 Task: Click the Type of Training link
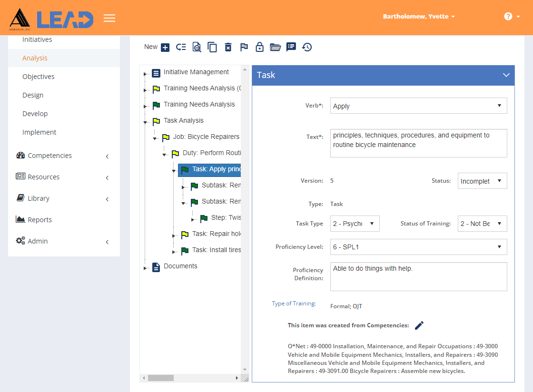point(294,304)
